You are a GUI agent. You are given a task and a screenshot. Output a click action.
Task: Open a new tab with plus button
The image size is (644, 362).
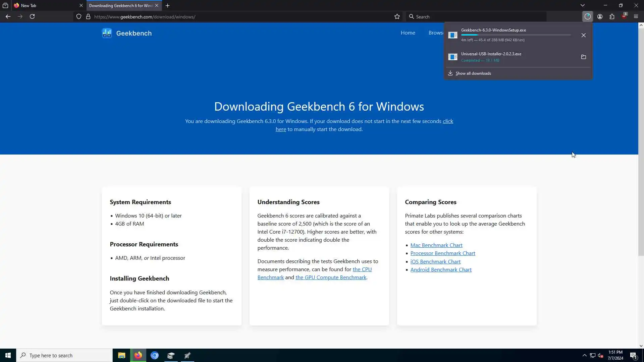point(167,5)
